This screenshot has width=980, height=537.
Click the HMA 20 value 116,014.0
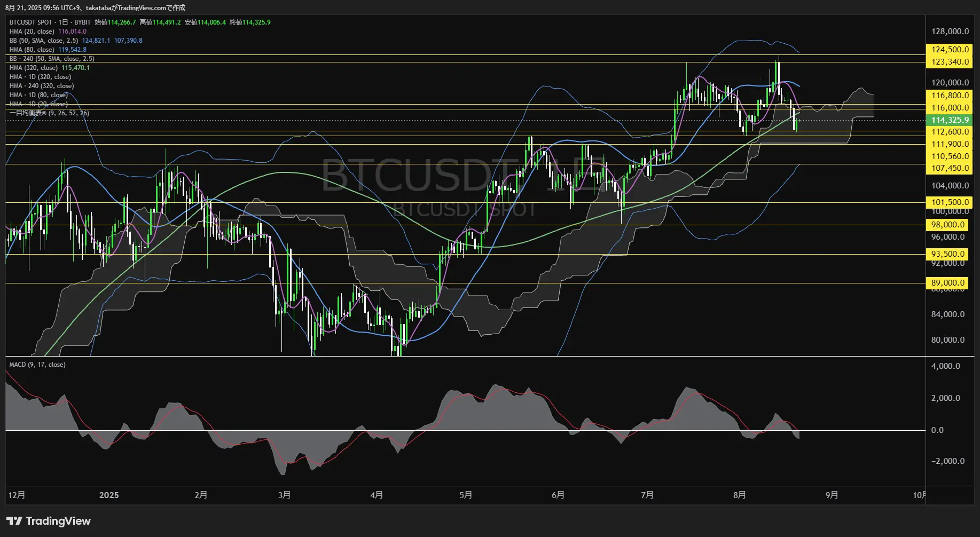tap(72, 31)
